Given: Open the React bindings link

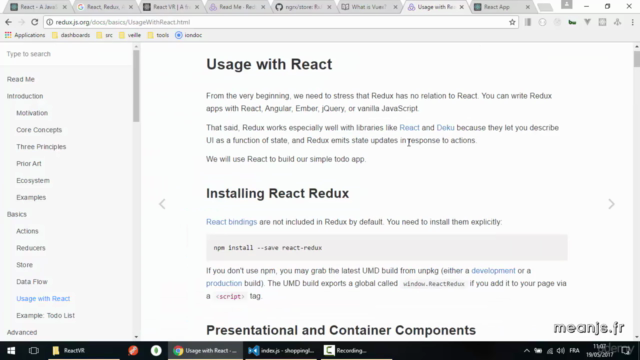Looking at the screenshot, I should (231, 222).
